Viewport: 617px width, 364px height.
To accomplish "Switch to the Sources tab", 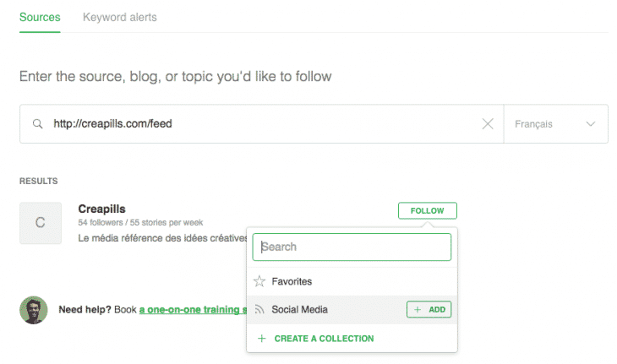I will coord(40,17).
